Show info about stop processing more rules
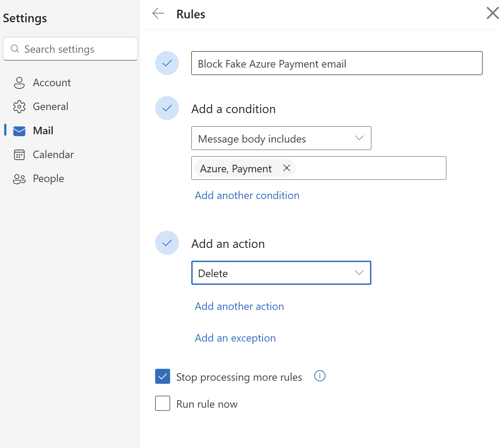Image resolution: width=499 pixels, height=448 pixels. tap(320, 376)
